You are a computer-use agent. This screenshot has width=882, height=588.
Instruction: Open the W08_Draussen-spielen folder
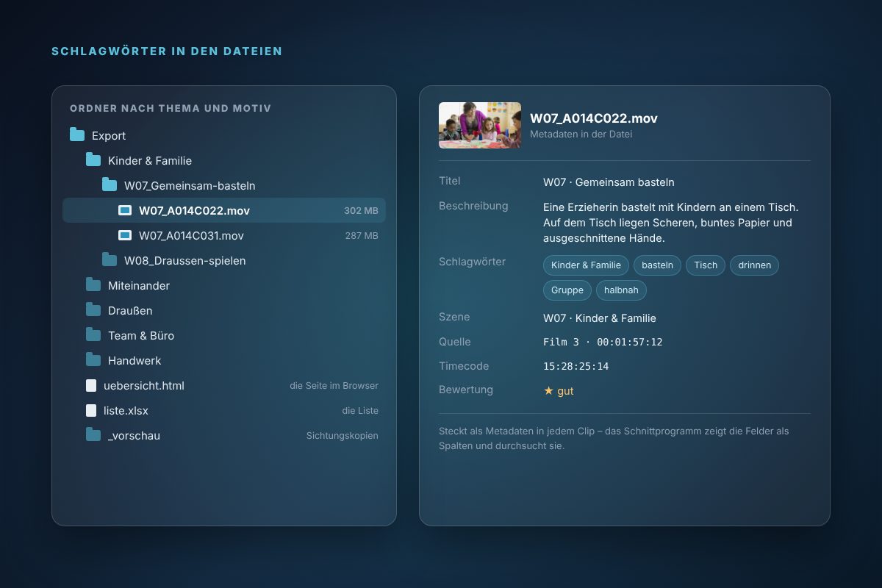coord(224,260)
